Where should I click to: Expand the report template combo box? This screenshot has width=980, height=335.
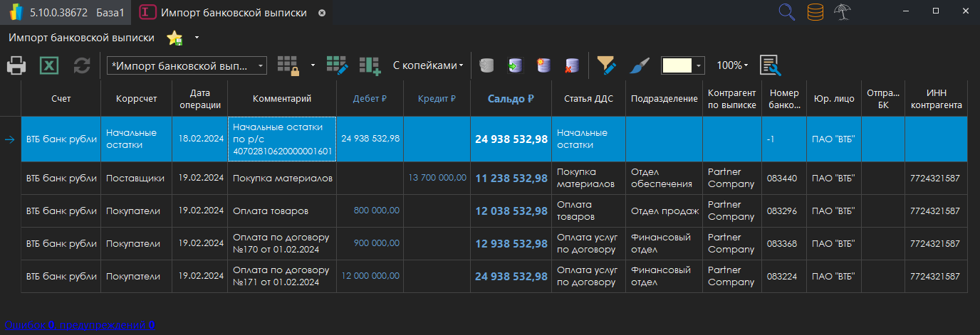pyautogui.click(x=261, y=65)
